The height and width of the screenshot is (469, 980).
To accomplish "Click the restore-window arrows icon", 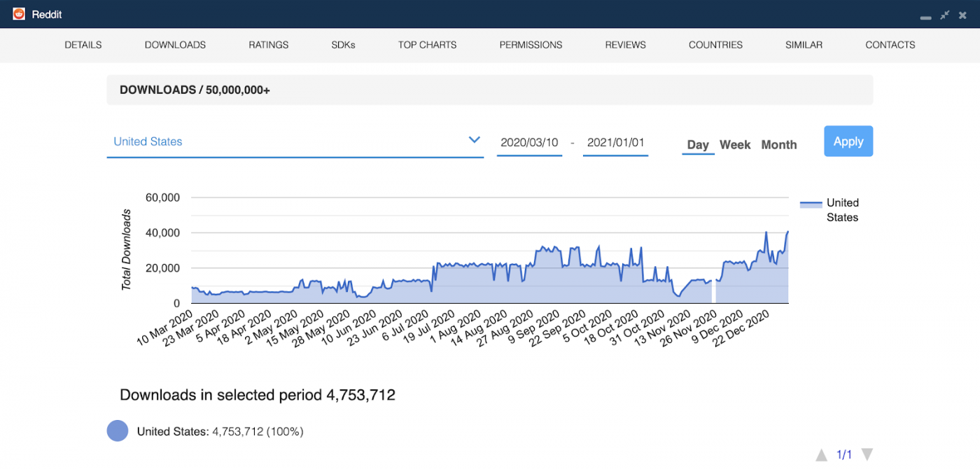I will coord(944,14).
